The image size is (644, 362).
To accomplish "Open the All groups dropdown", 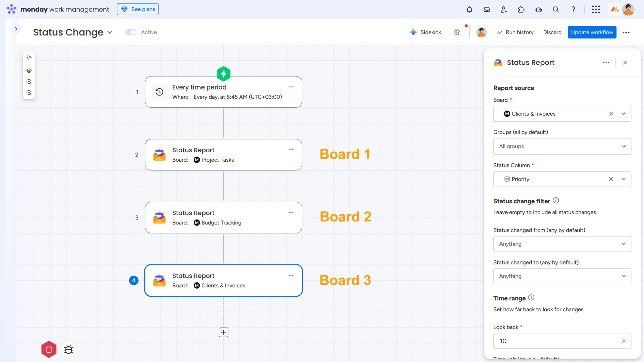I will [x=562, y=146].
